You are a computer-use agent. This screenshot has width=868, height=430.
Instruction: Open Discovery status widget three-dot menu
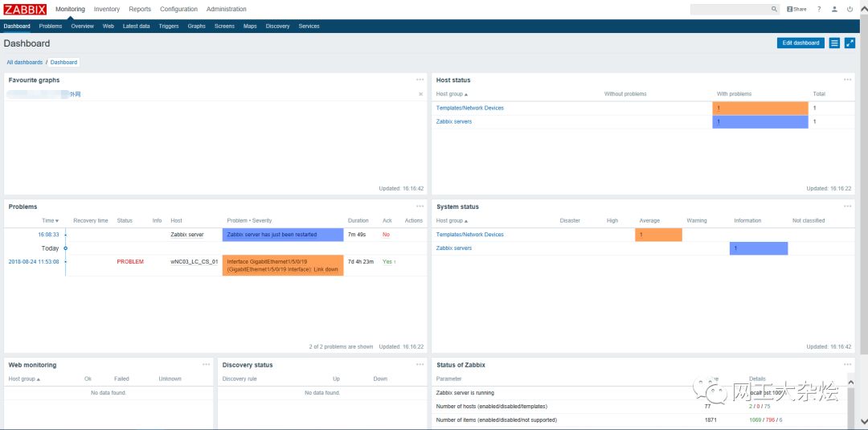pos(420,365)
